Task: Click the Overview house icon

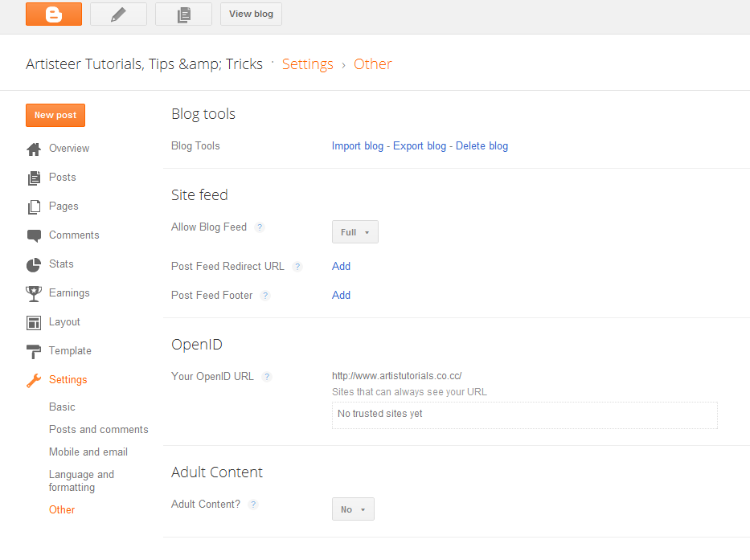Action: click(34, 149)
